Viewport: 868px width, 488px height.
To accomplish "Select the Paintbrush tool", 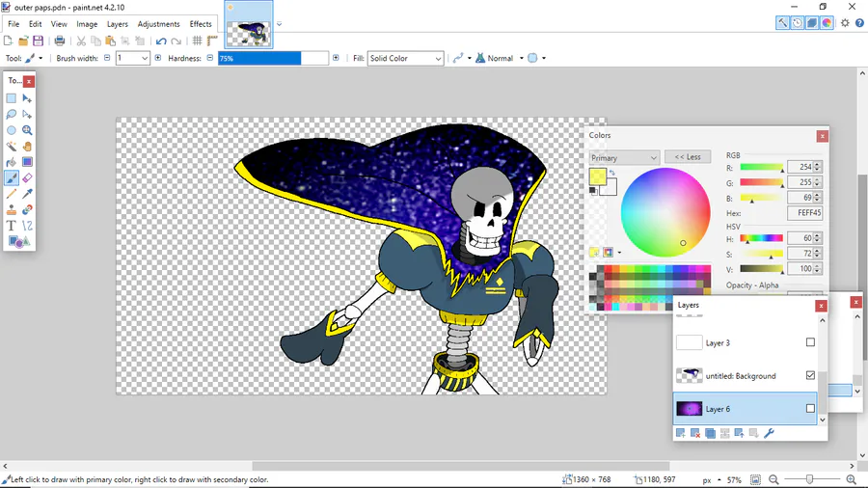I will (11, 178).
